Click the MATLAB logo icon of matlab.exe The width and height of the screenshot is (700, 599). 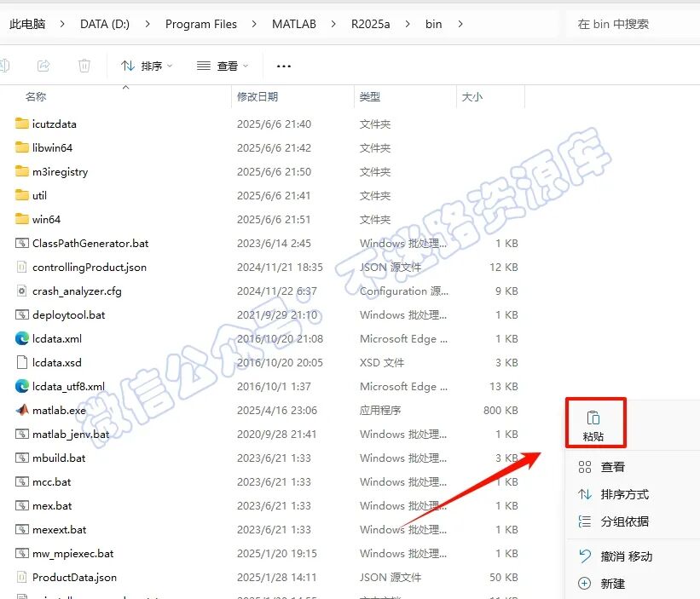pyautogui.click(x=22, y=410)
